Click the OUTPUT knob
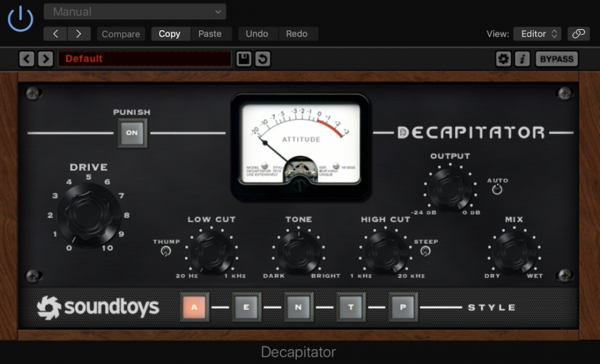This screenshot has height=364, width=600. coord(450,189)
